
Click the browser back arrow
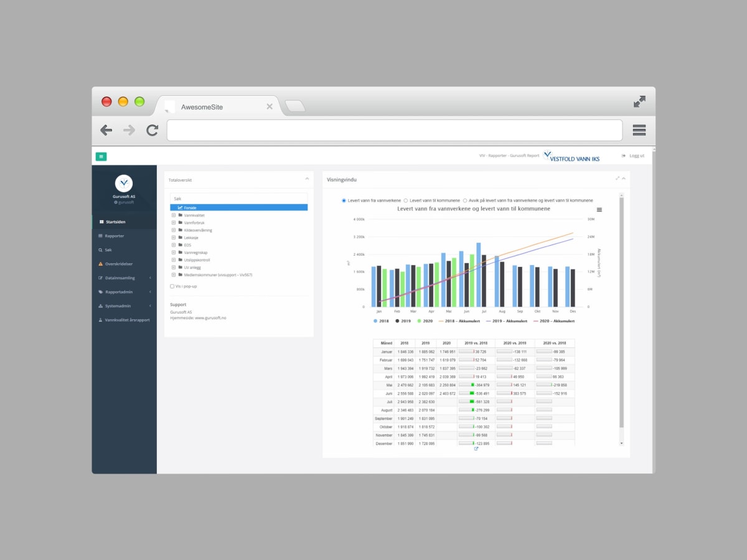[106, 130]
